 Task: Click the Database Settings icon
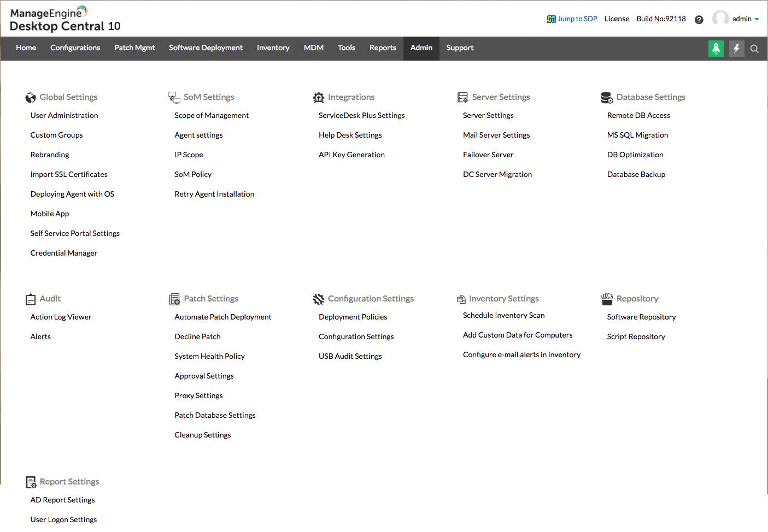(607, 97)
